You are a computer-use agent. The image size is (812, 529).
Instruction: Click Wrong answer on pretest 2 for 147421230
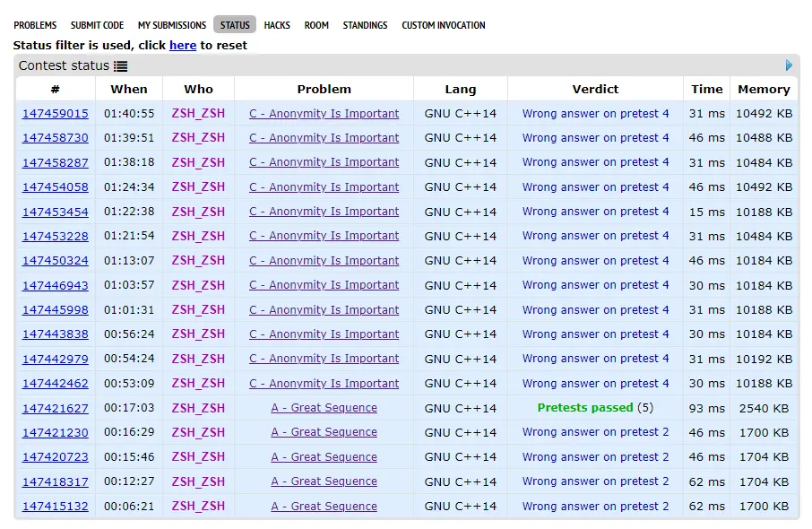(x=595, y=432)
